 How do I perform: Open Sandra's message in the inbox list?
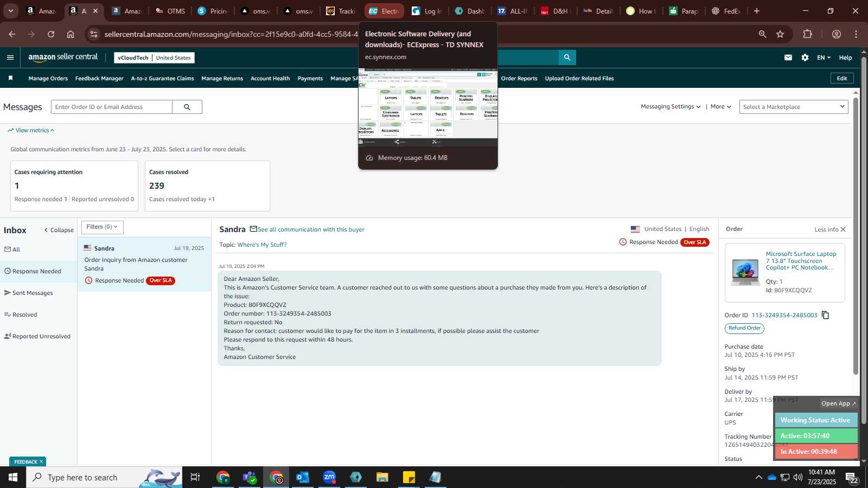point(144,265)
